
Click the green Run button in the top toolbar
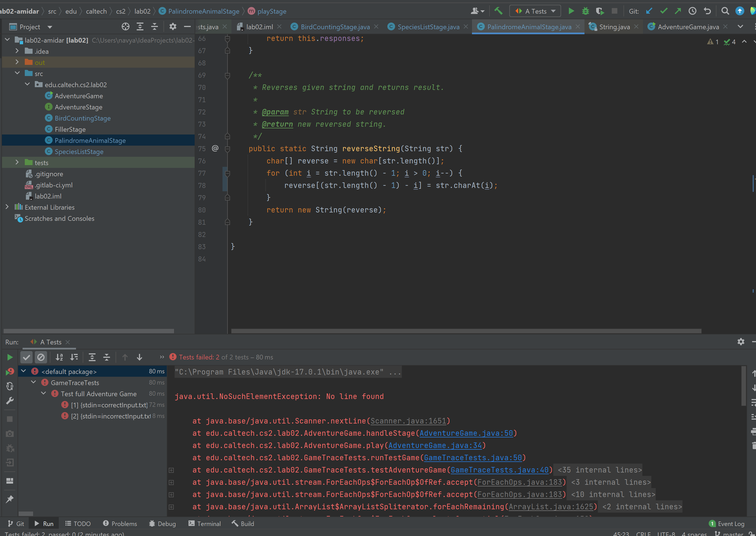(571, 11)
